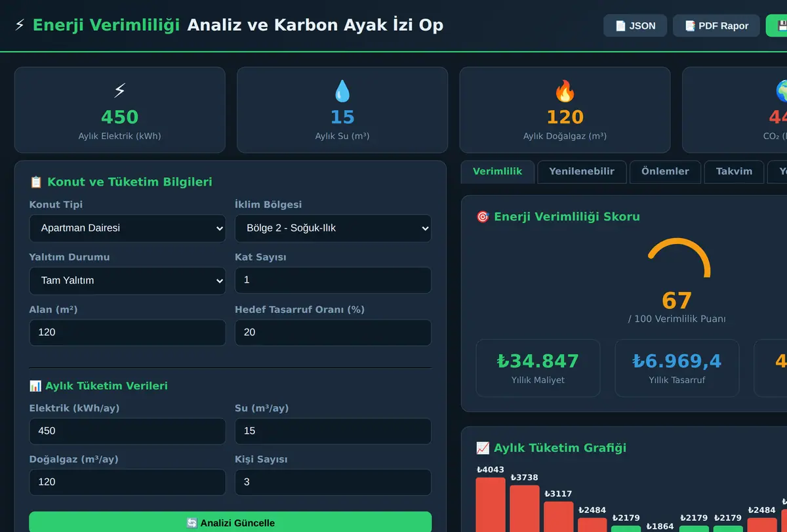
Task: Click the target icon beside Enerji Verimliliği Skoru
Action: (483, 216)
